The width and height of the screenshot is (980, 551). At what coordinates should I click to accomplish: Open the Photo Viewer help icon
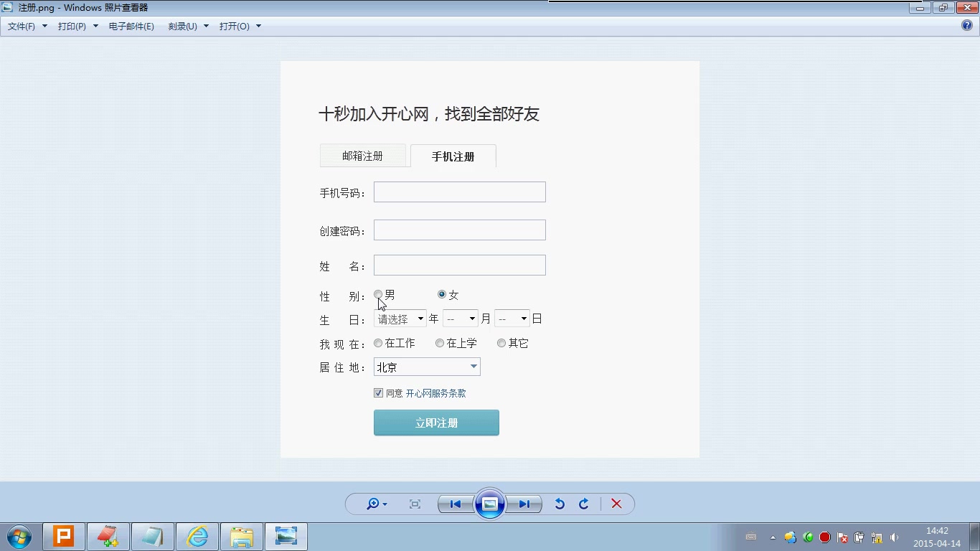(x=967, y=26)
